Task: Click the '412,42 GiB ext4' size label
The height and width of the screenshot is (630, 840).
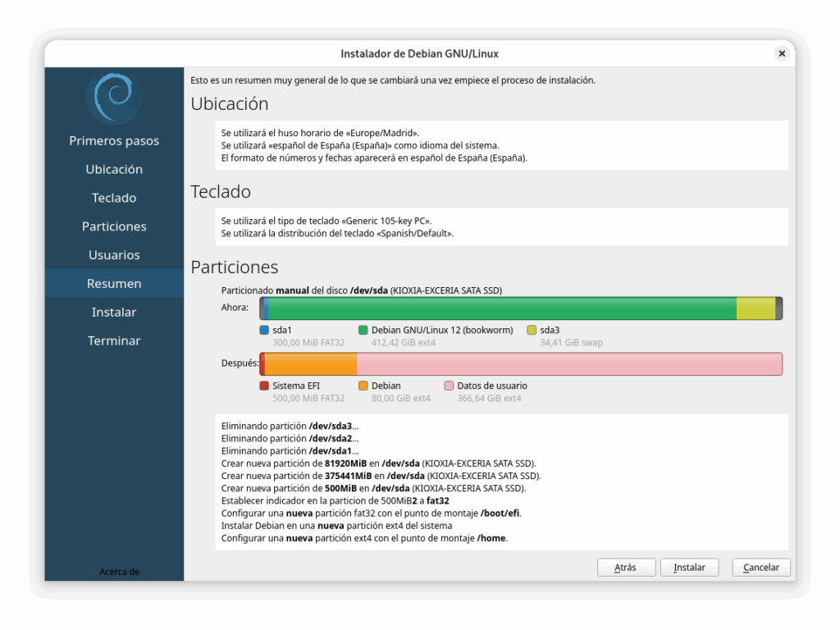Action: 404,343
